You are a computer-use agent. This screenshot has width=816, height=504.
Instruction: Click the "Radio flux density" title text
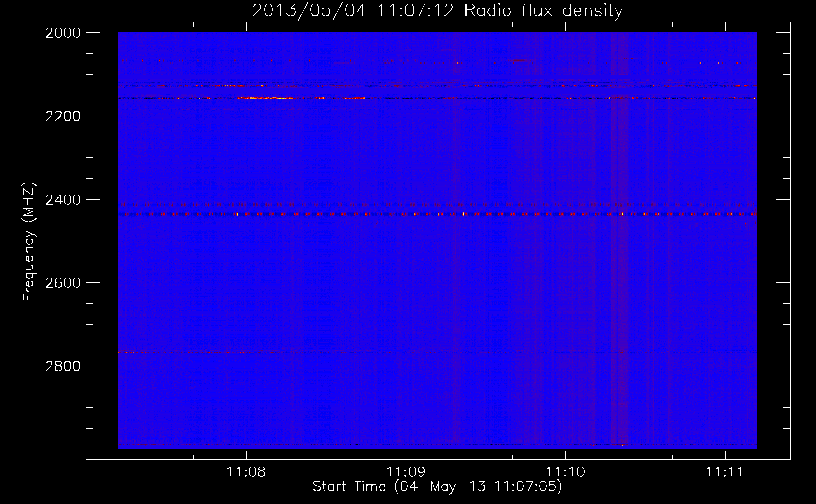click(543, 11)
